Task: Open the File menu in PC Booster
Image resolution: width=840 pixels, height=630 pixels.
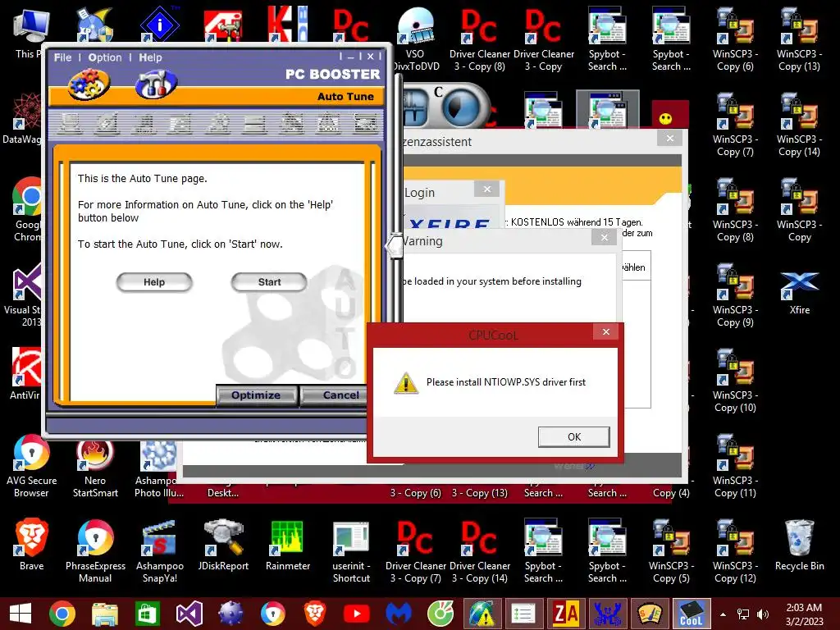Action: [x=62, y=57]
